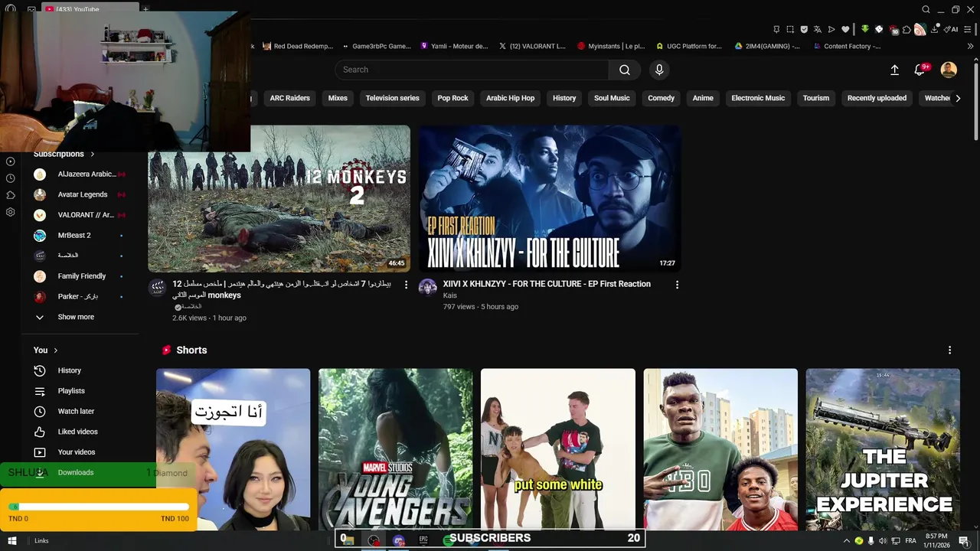Click the 8:57 PM taskbar clock
This screenshot has width=980, height=551.
pos(936,541)
